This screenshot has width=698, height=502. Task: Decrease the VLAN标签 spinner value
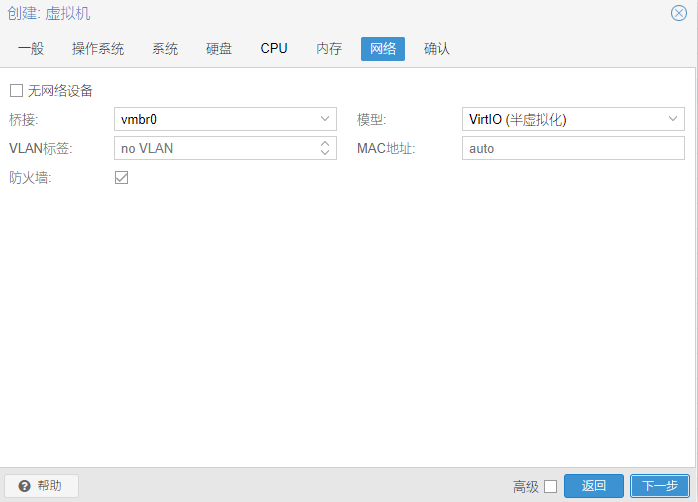click(x=325, y=153)
